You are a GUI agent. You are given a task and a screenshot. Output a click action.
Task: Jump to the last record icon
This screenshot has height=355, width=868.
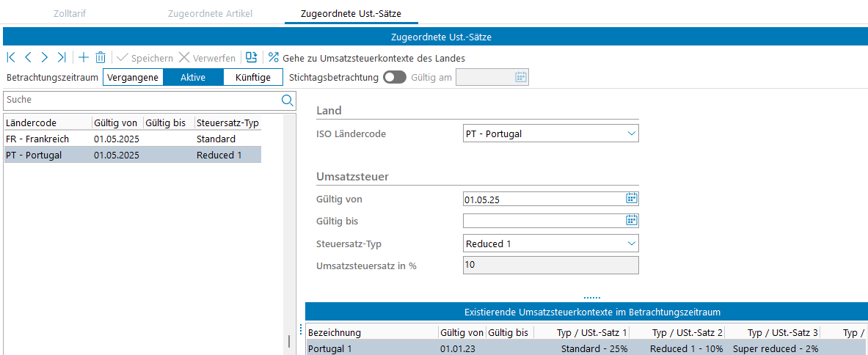click(62, 58)
